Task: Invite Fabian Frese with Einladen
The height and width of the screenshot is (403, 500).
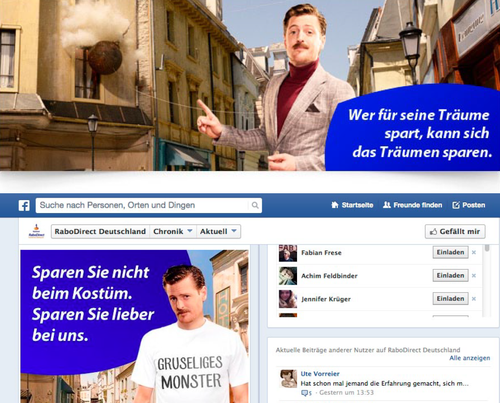Action: point(450,252)
